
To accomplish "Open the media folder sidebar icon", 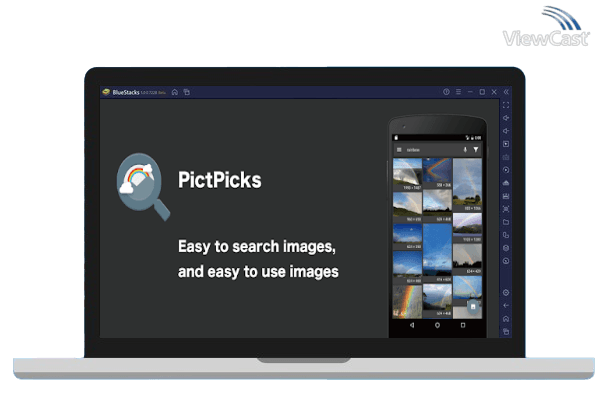I will [506, 222].
